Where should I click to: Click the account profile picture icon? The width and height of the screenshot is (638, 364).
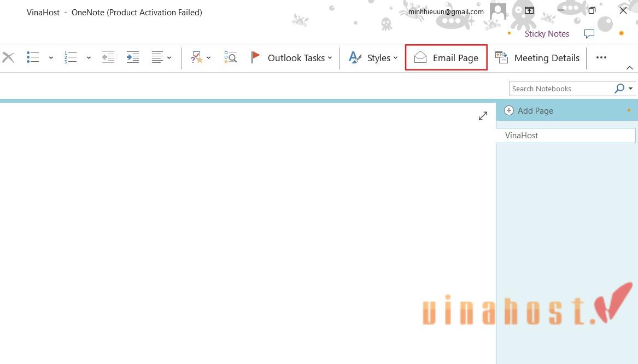tap(498, 11)
